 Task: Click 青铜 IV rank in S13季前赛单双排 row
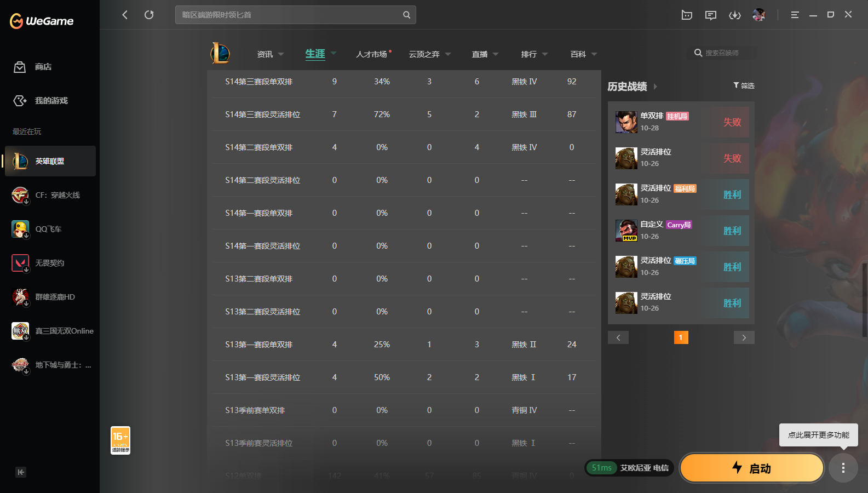(x=524, y=410)
